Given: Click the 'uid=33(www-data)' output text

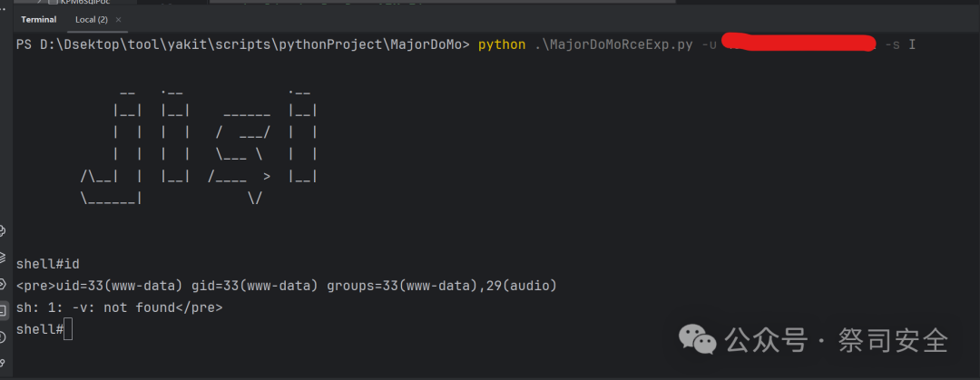Looking at the screenshot, I should coord(120,287).
